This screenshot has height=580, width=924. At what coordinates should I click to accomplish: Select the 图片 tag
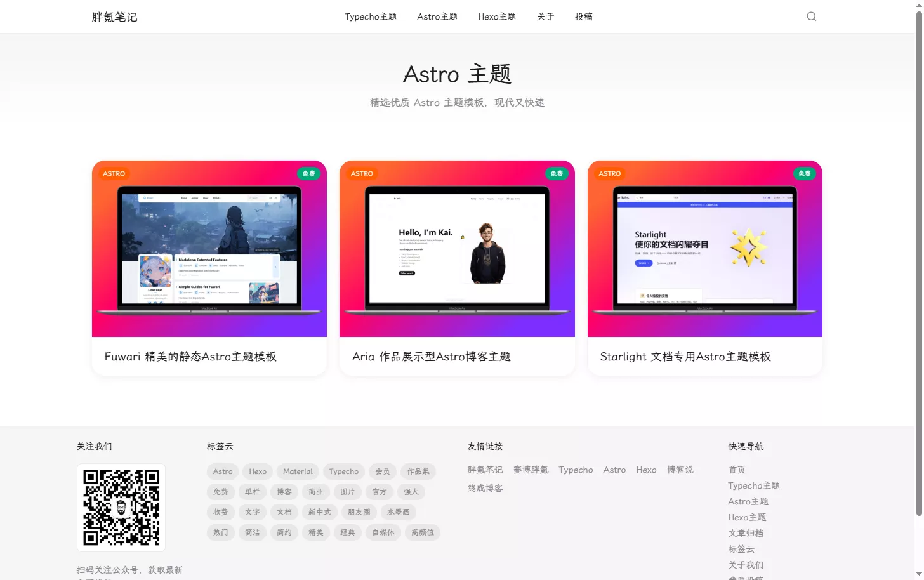pos(348,492)
